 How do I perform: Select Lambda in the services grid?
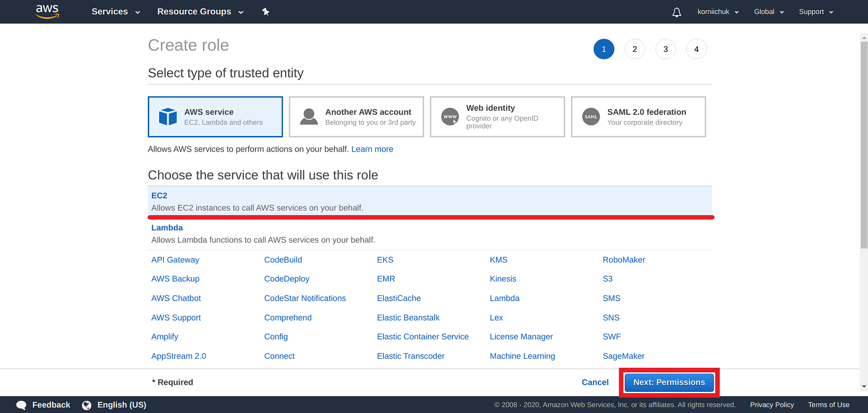[504, 298]
